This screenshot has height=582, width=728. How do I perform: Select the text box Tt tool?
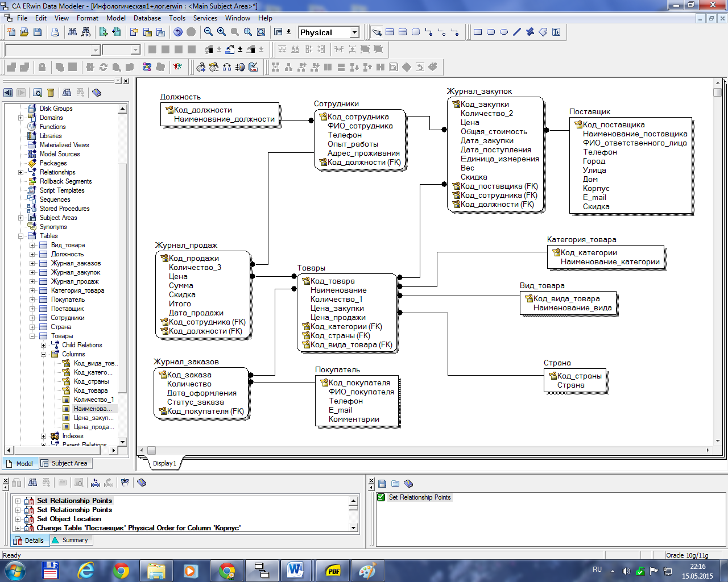coord(556,32)
